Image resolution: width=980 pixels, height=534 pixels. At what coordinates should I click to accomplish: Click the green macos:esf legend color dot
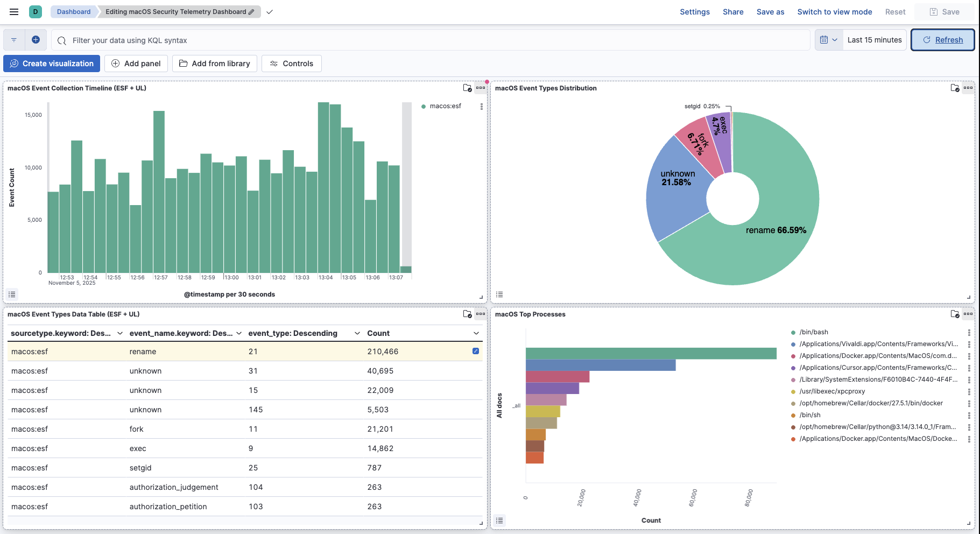424,106
